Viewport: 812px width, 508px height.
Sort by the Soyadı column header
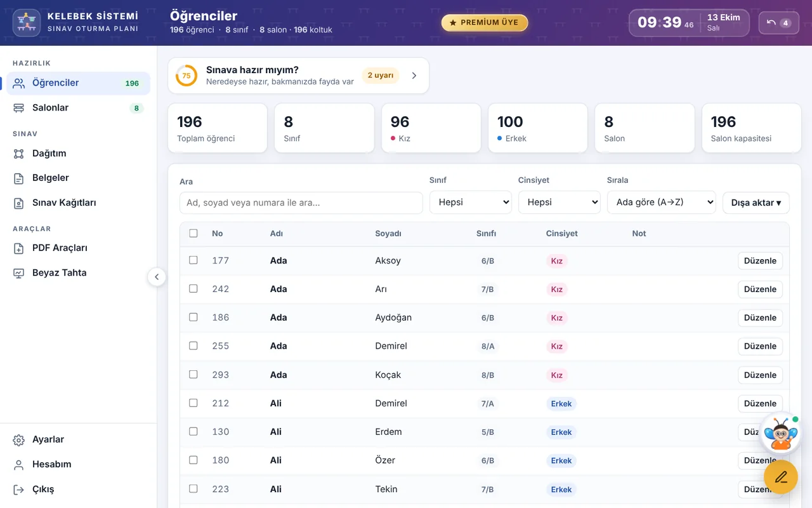pos(388,234)
